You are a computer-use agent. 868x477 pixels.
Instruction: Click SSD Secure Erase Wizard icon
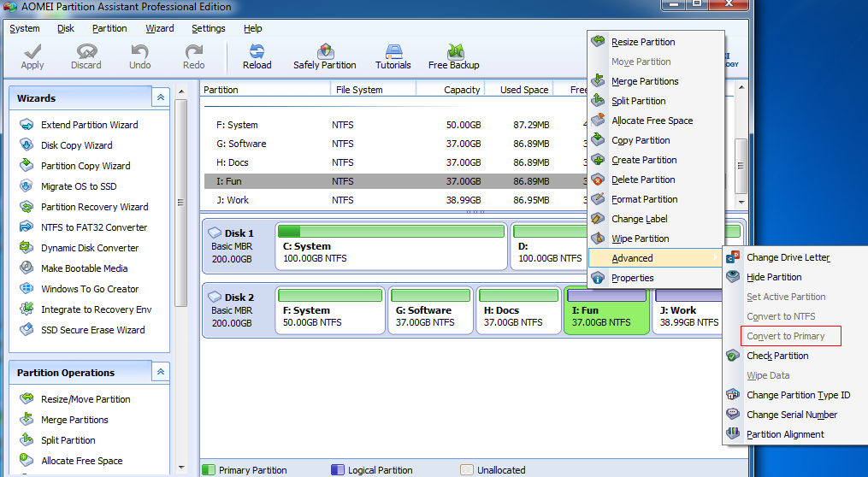click(x=27, y=329)
